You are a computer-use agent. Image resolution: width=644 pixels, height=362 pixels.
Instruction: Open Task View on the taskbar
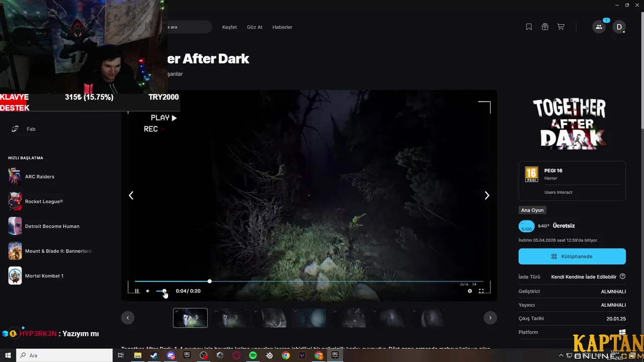pos(121,355)
